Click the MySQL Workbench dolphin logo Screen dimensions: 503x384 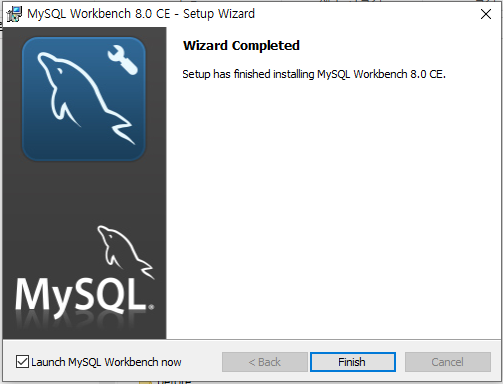(84, 99)
